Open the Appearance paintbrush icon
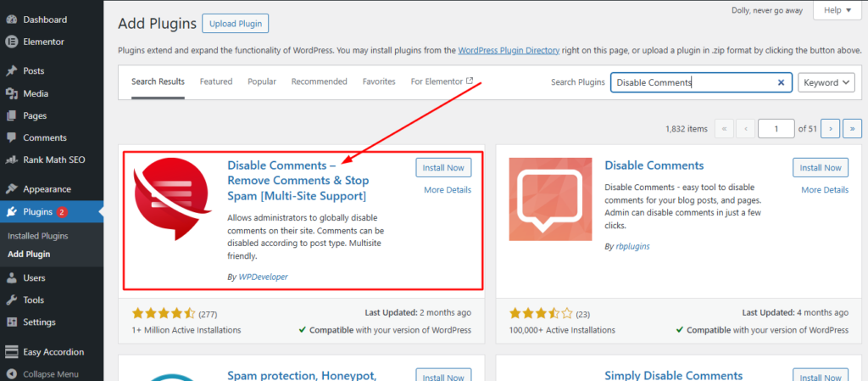Viewport: 868px width, 381px height. pos(11,189)
